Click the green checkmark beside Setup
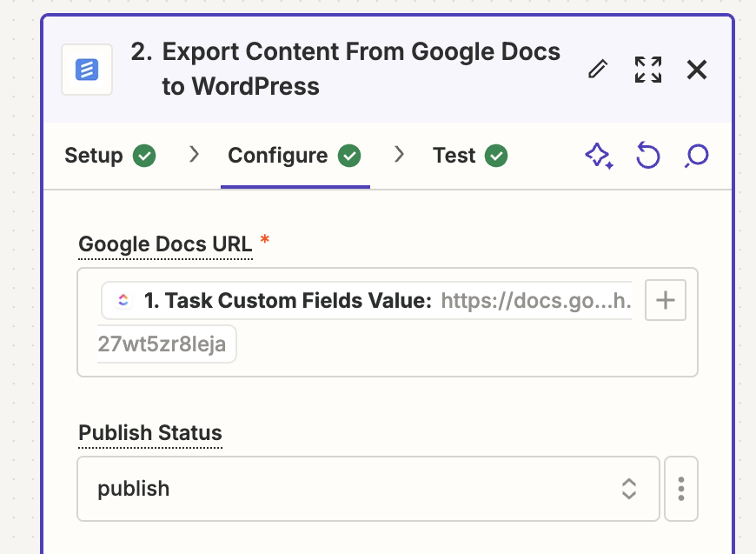Image resolution: width=756 pixels, height=554 pixels. click(144, 157)
